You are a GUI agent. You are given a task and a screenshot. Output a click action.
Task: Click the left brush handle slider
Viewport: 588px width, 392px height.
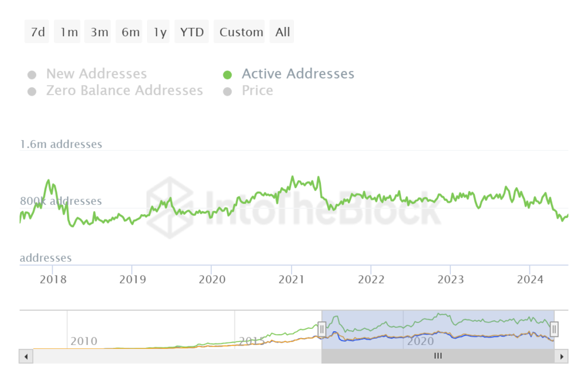click(x=322, y=329)
